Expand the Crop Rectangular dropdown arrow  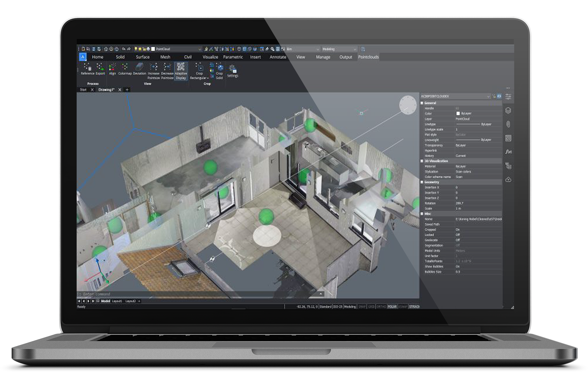click(208, 78)
